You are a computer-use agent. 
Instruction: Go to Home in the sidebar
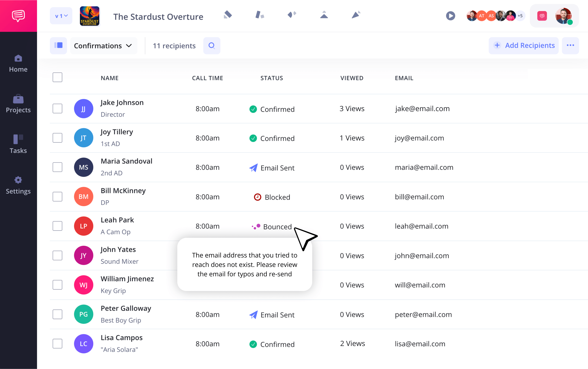(x=18, y=63)
